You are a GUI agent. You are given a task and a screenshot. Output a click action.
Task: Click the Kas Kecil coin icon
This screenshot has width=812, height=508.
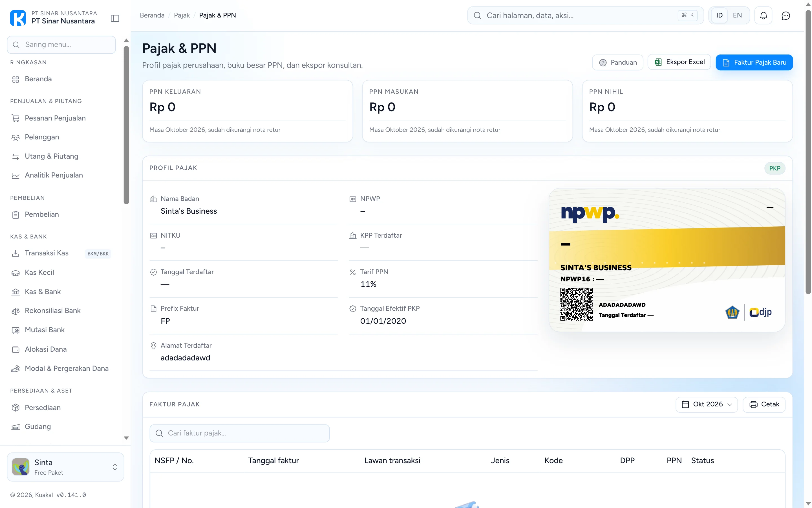click(16, 273)
